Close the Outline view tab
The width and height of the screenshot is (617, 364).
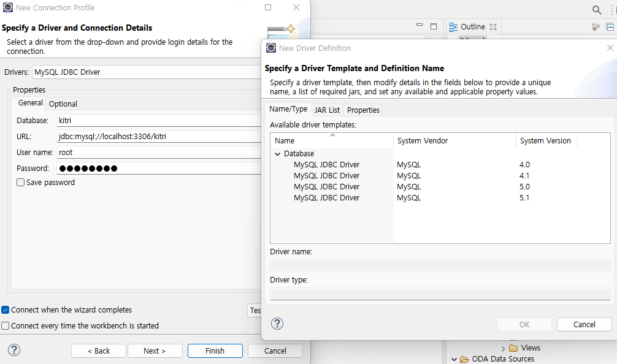coord(493,27)
